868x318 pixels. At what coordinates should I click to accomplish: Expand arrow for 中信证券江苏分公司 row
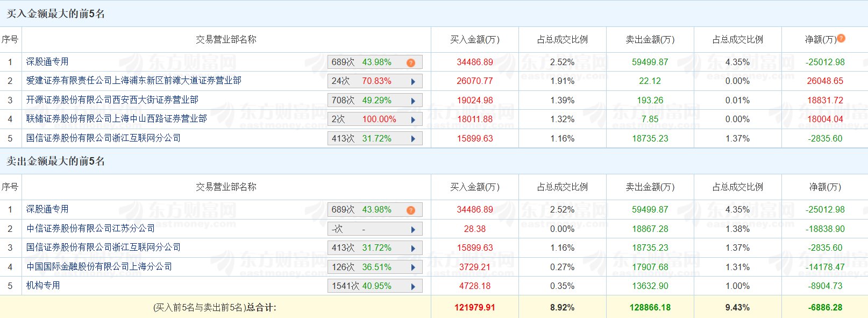click(413, 229)
